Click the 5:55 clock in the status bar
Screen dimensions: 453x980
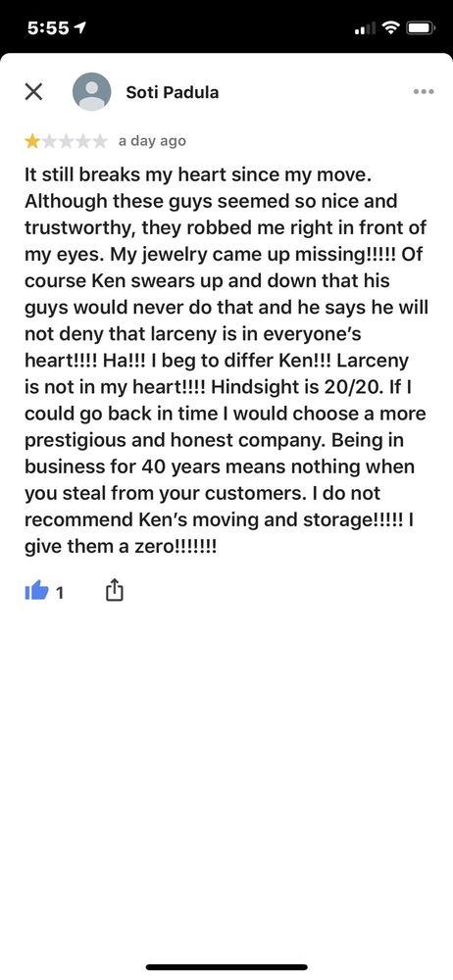tap(49, 28)
